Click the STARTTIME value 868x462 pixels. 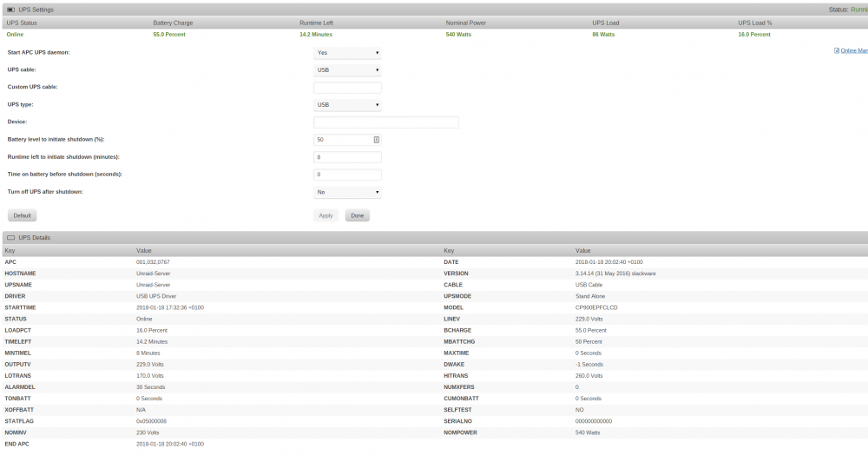(x=170, y=307)
